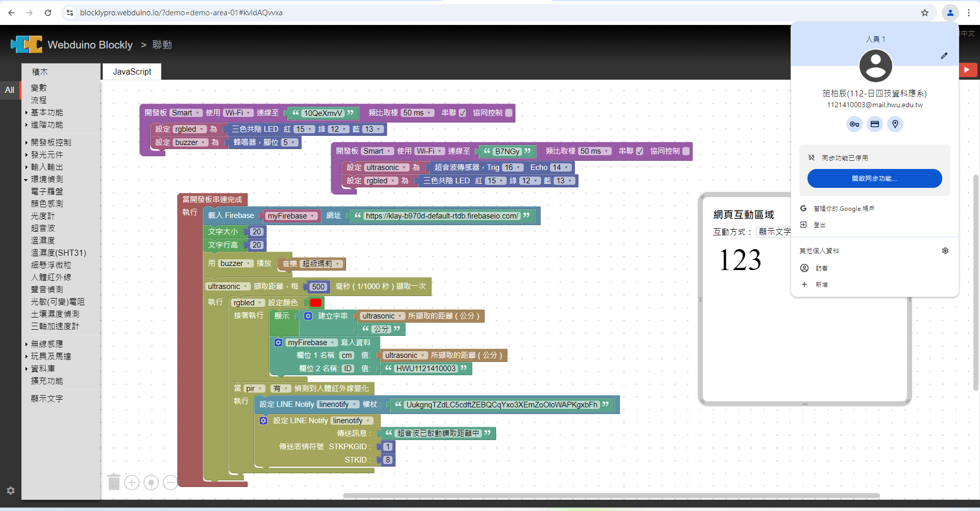Click the trash can icon in workspace
The height and width of the screenshot is (511, 980).
pos(114,481)
